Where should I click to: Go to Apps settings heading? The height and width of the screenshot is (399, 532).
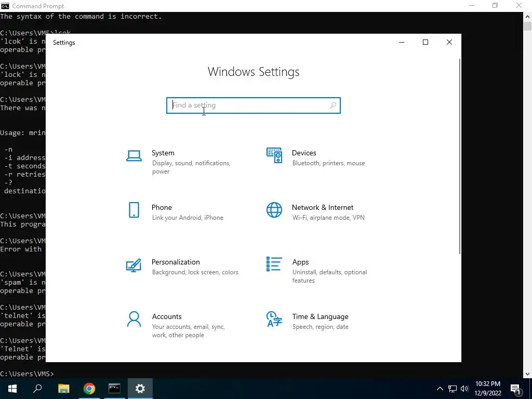(301, 262)
